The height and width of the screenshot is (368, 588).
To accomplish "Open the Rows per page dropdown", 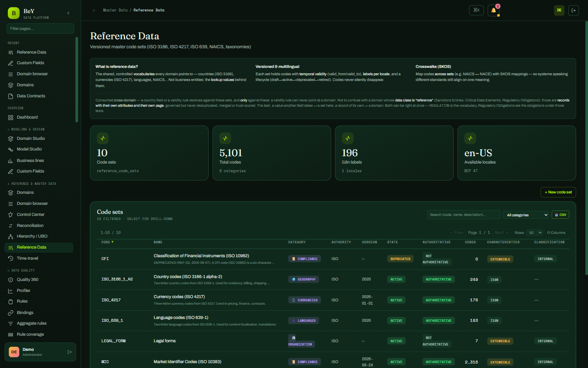I will [535, 233].
